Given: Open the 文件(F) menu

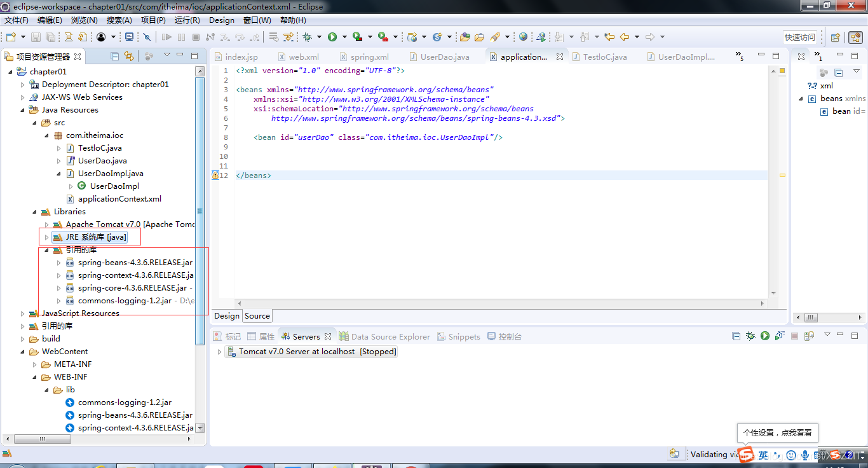Looking at the screenshot, I should coord(17,20).
